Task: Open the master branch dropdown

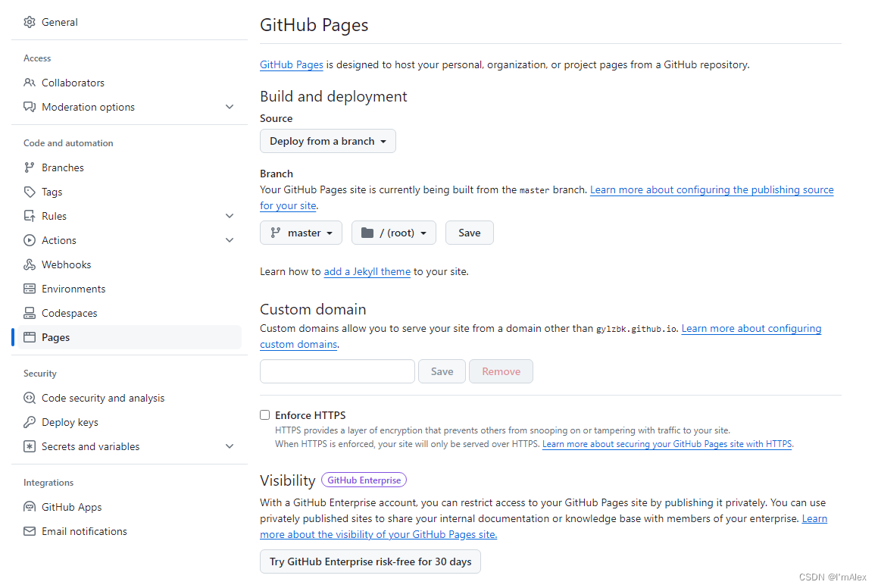Action: pyautogui.click(x=302, y=233)
